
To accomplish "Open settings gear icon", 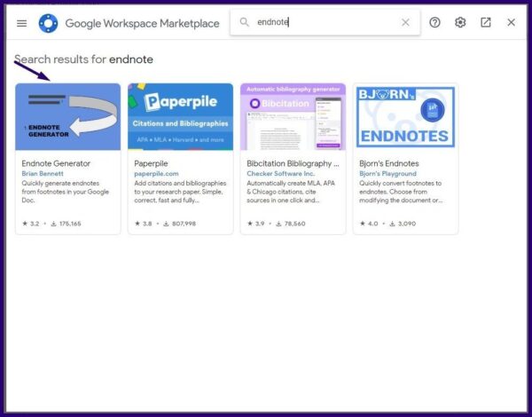I will coord(460,22).
